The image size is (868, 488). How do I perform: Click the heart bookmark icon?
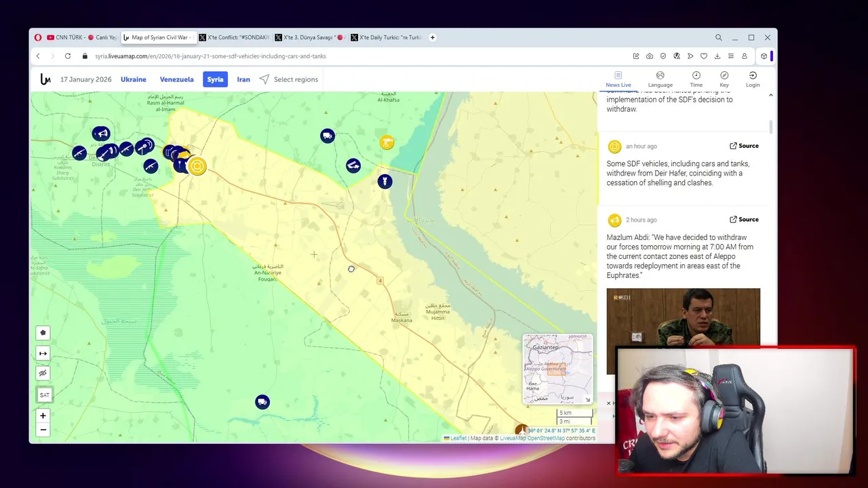[704, 56]
